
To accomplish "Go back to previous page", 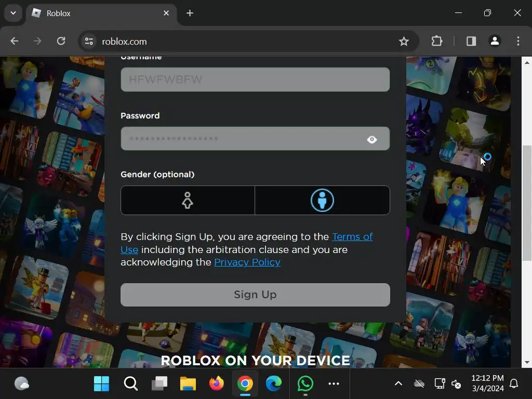I will point(14,42).
